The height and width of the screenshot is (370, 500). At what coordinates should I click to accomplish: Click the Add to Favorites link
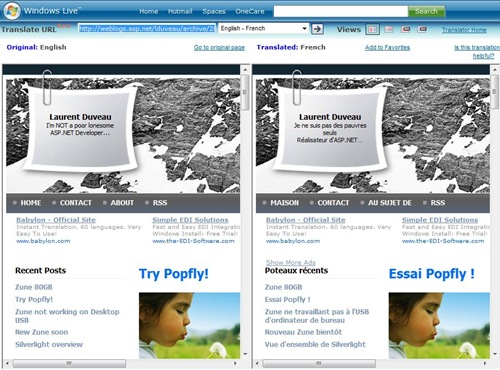pyautogui.click(x=387, y=47)
